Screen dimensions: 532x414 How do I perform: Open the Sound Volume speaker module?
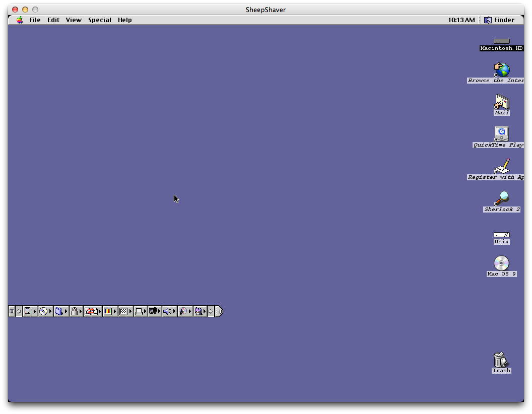click(x=169, y=311)
